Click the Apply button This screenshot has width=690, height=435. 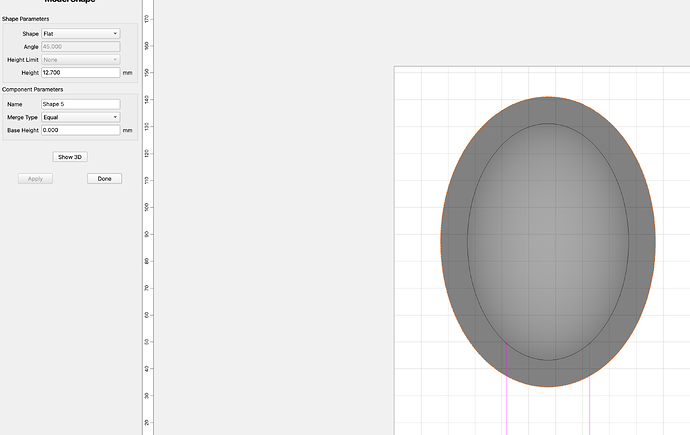[35, 179]
